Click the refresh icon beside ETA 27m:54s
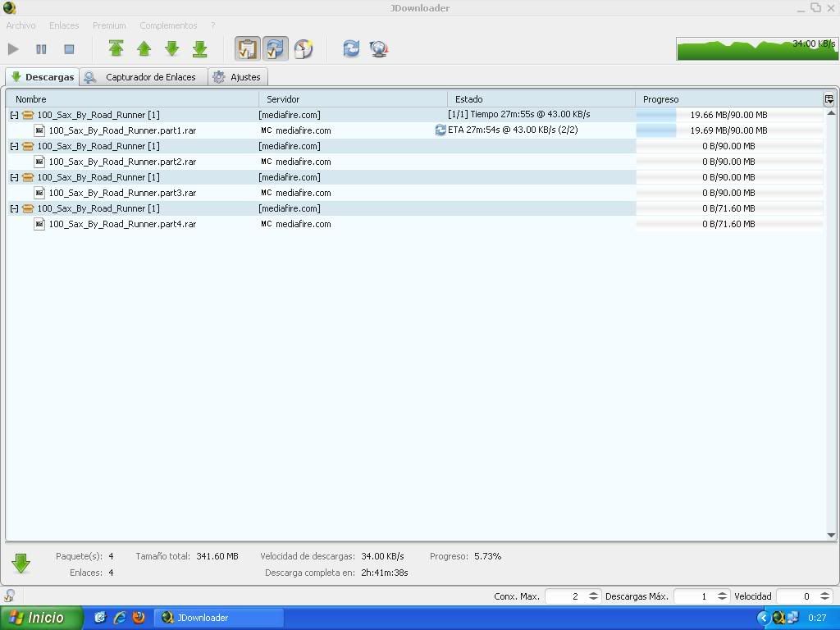 pyautogui.click(x=441, y=130)
